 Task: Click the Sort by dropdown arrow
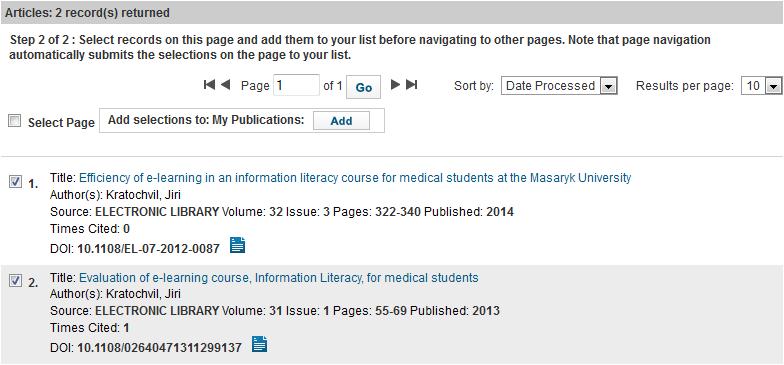point(608,86)
